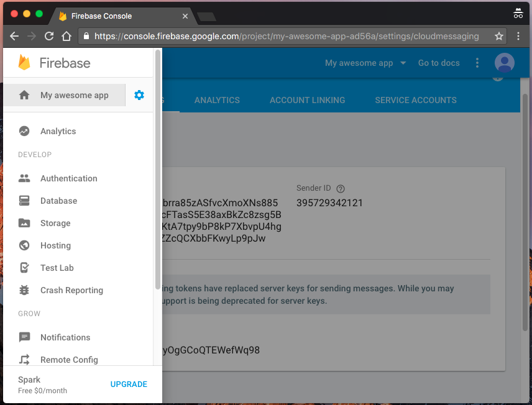The image size is (532, 405).
Task: Open Database from the sidebar
Action: [78, 201]
